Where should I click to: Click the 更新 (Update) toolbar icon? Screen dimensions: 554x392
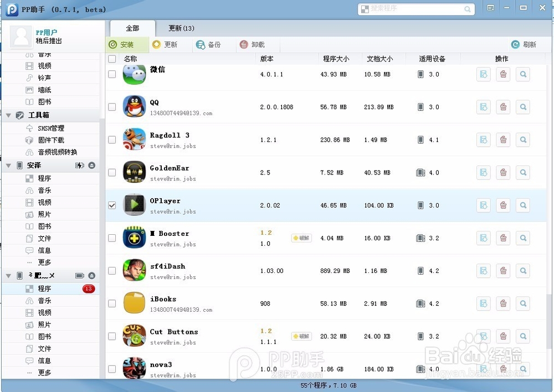pyautogui.click(x=170, y=45)
